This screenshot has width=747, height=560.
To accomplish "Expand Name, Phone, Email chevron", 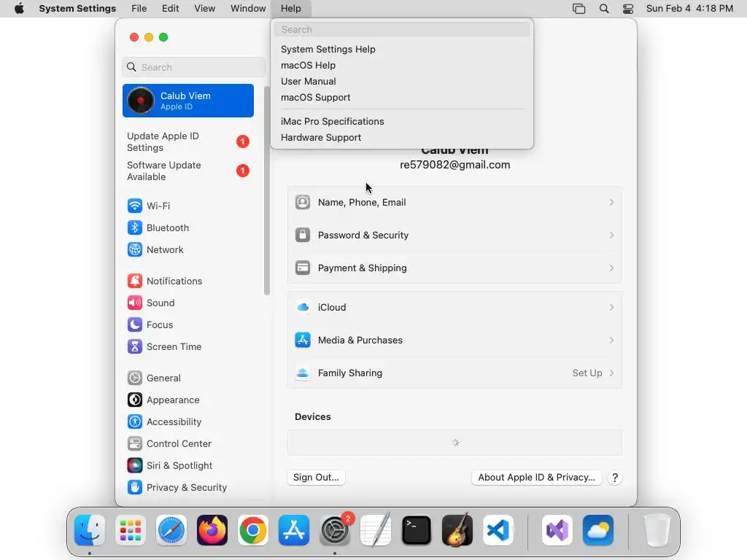I will pyautogui.click(x=611, y=203).
